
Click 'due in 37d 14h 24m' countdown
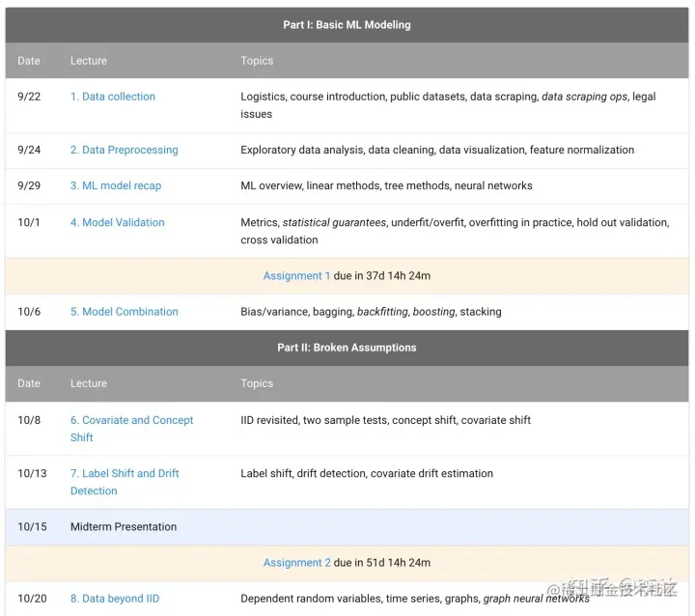[x=382, y=276]
